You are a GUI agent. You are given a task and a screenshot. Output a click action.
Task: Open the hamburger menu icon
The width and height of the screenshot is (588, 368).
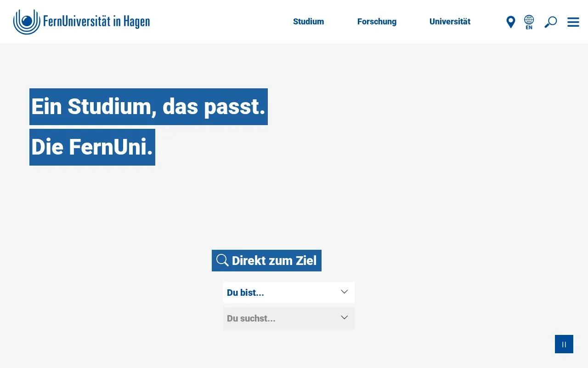(x=573, y=22)
